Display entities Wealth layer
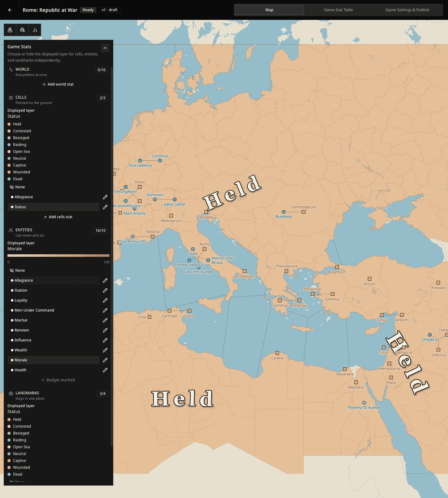Screen dimensions: 448x498 tap(54, 350)
